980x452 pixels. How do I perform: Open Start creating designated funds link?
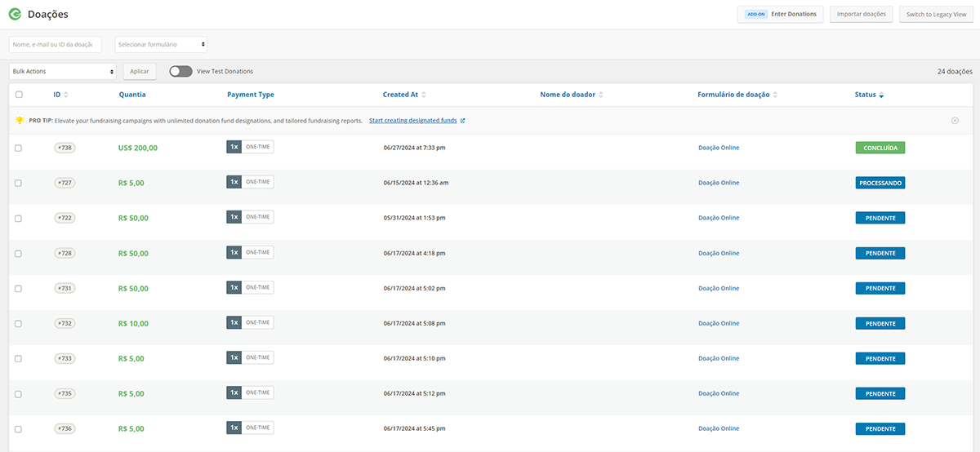(x=413, y=121)
